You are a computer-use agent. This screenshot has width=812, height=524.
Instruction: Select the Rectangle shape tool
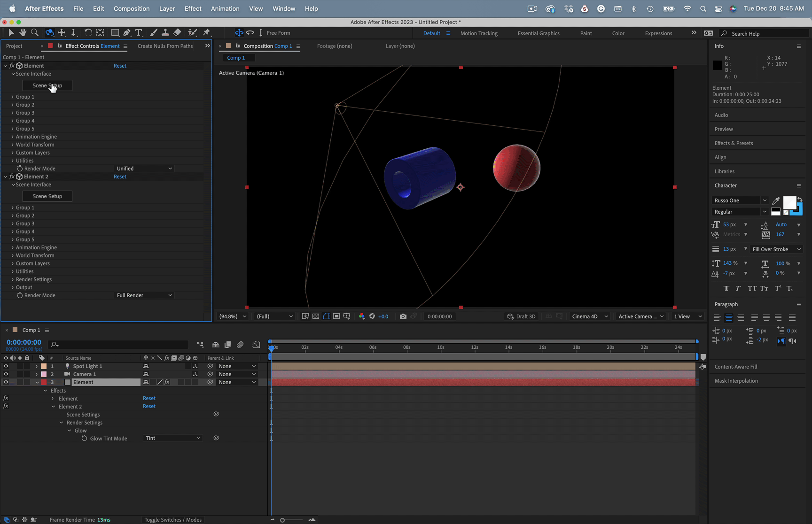coord(115,32)
